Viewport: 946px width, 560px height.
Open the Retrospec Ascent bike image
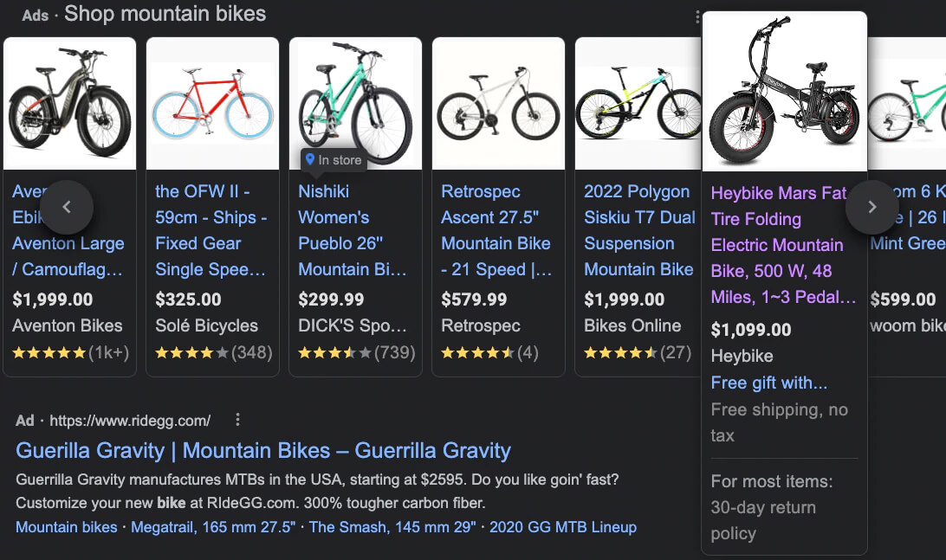499,104
